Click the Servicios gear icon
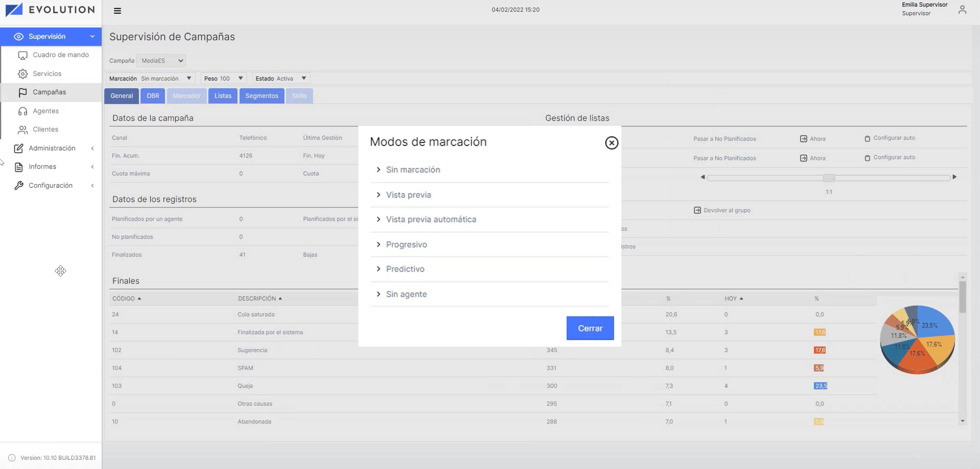Screen dimensions: 980x469 [23, 74]
